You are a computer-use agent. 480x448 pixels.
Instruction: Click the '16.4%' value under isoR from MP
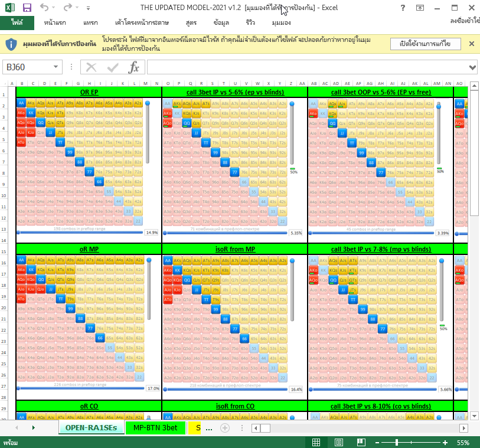click(296, 389)
